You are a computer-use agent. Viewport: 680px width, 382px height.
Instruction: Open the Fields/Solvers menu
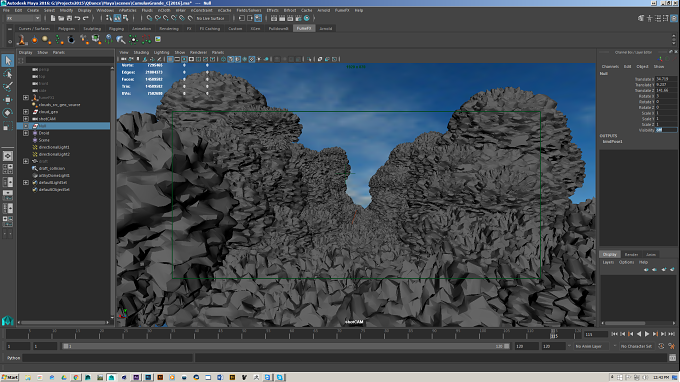249,10
